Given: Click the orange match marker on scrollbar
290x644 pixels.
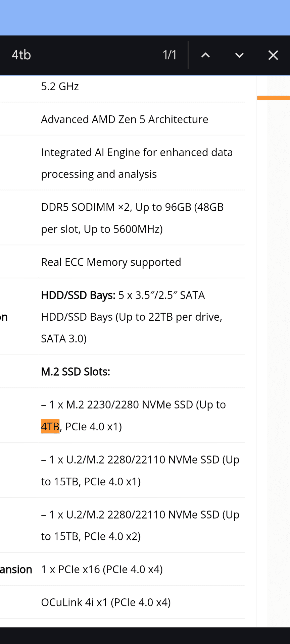Looking at the screenshot, I should (273, 98).
